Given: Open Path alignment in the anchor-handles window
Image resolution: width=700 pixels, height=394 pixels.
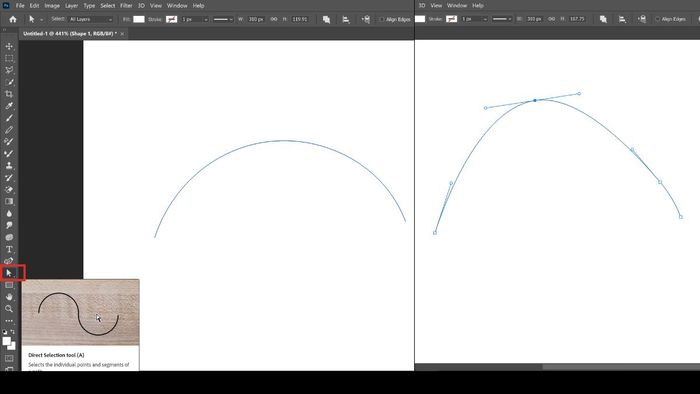Looking at the screenshot, I should pos(622,19).
